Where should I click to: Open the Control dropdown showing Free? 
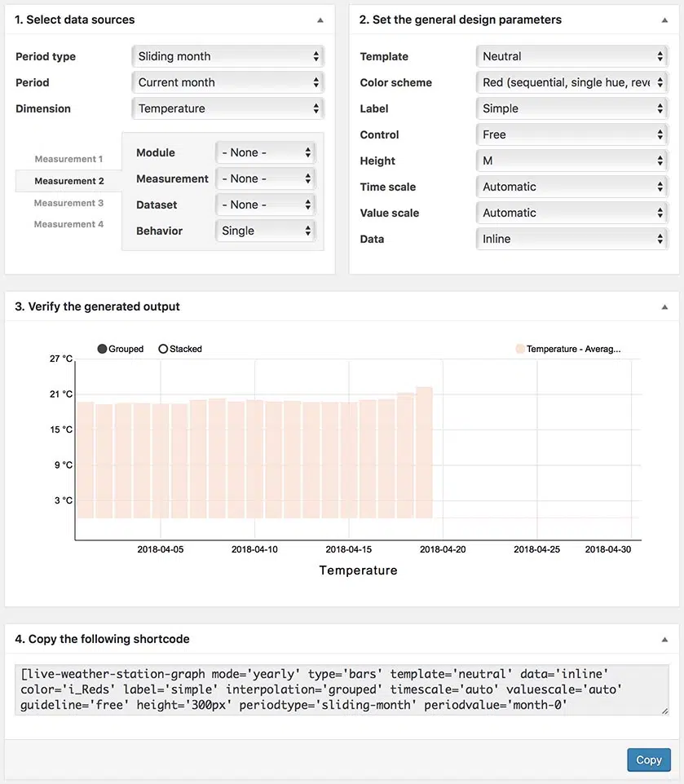(572, 134)
